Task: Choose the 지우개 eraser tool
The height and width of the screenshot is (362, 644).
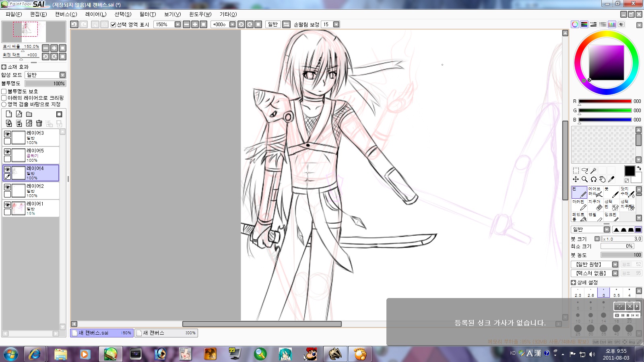Action: point(595,205)
